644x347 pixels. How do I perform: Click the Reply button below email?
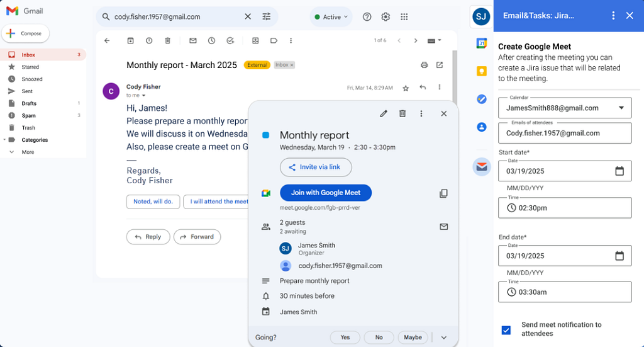(148, 237)
